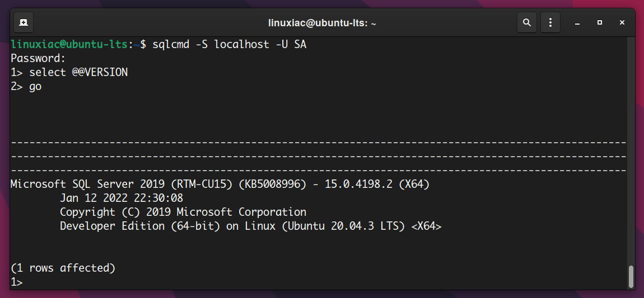The width and height of the screenshot is (644, 298).
Task: Place cursor at the last 1> prompt
Action: pos(17,282)
